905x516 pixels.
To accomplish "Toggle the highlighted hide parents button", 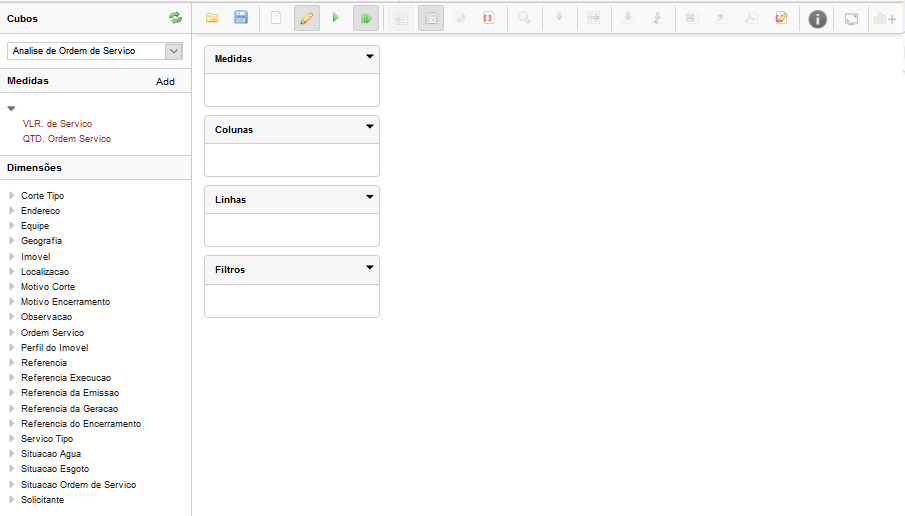I will click(x=431, y=18).
